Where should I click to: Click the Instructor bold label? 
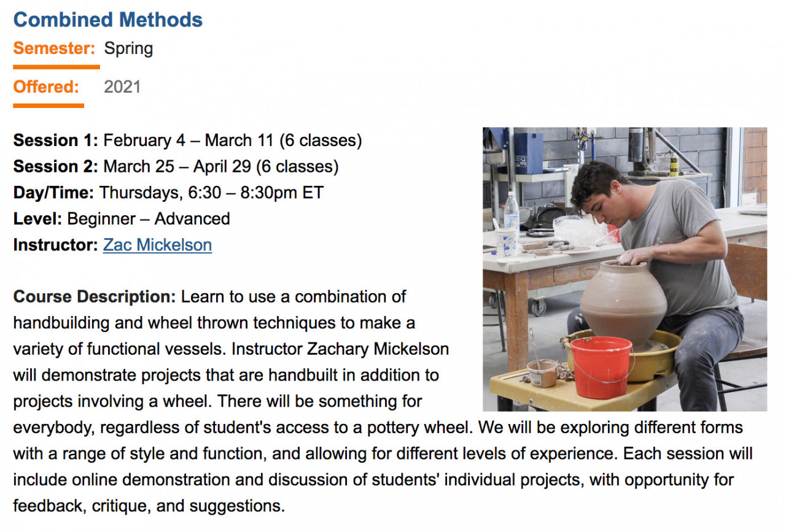click(55, 245)
